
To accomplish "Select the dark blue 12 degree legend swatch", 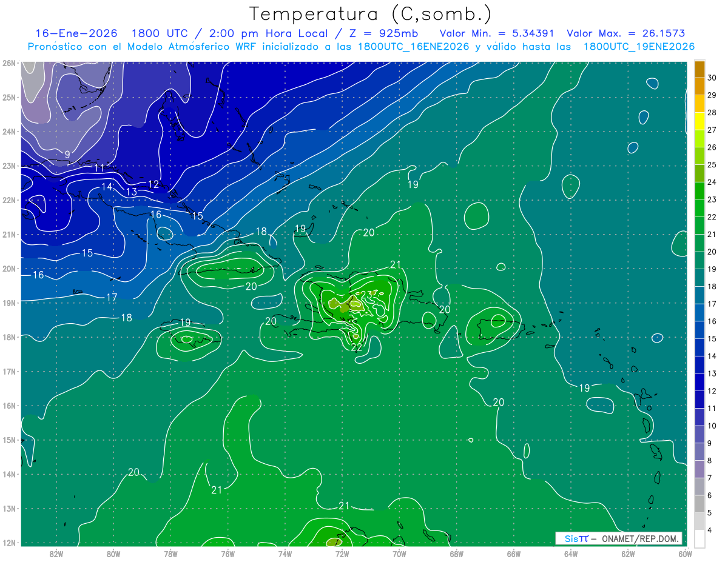I will (x=699, y=383).
